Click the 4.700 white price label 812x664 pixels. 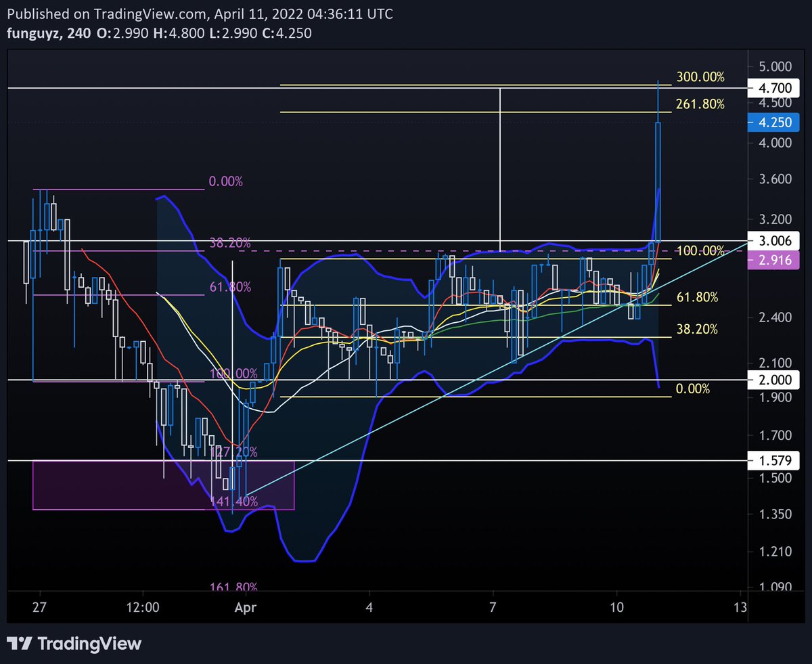point(774,88)
